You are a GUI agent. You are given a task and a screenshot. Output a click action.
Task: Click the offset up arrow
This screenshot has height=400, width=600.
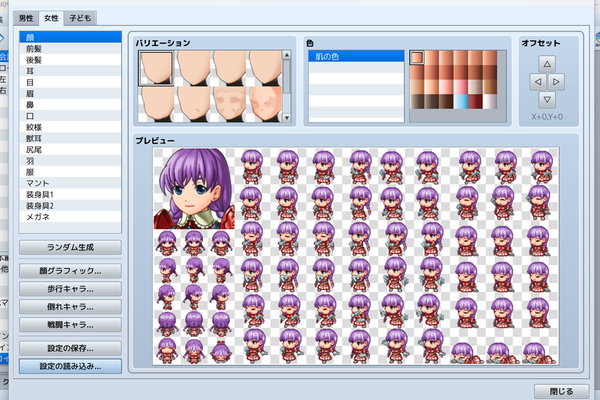point(547,64)
